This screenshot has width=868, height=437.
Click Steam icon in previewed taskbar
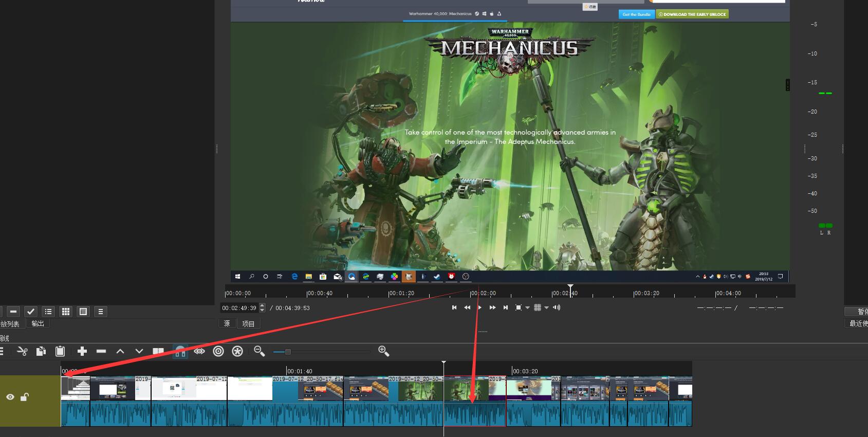(x=436, y=276)
